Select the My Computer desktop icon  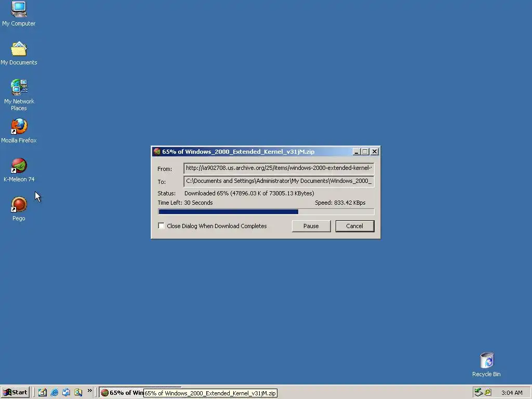(19, 14)
